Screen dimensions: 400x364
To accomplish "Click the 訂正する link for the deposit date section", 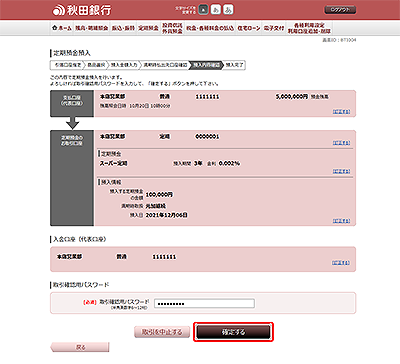I will click(341, 221).
